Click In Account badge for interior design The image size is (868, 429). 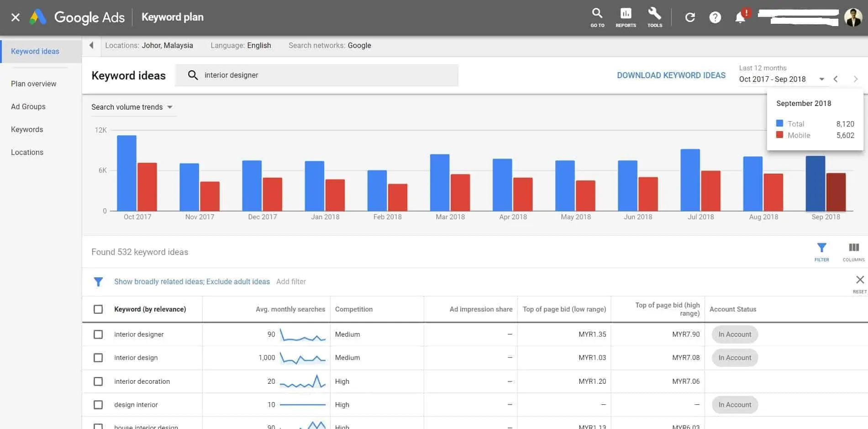click(x=735, y=358)
